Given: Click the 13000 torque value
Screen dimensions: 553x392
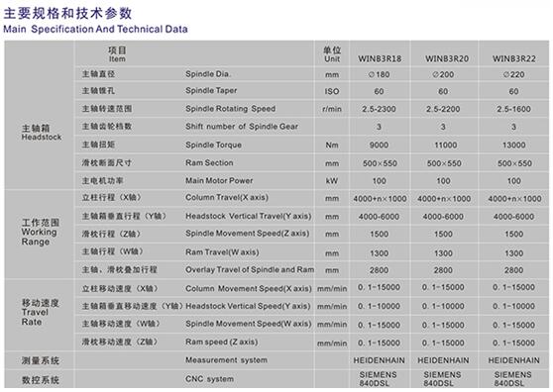Looking at the screenshot, I should [513, 146].
